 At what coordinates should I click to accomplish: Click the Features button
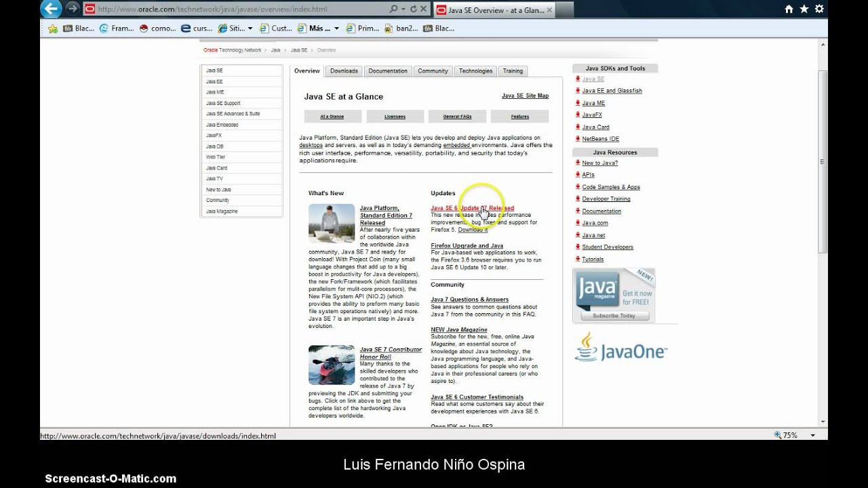pyautogui.click(x=520, y=117)
